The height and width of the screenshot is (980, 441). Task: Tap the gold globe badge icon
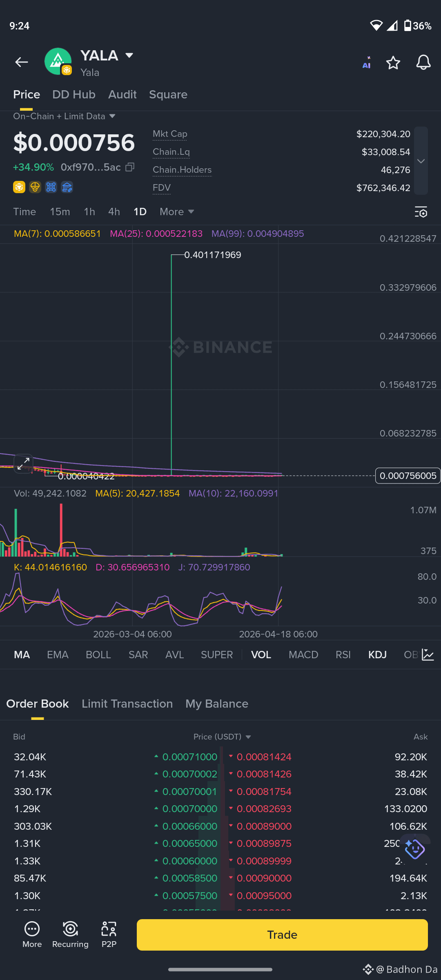(x=35, y=187)
